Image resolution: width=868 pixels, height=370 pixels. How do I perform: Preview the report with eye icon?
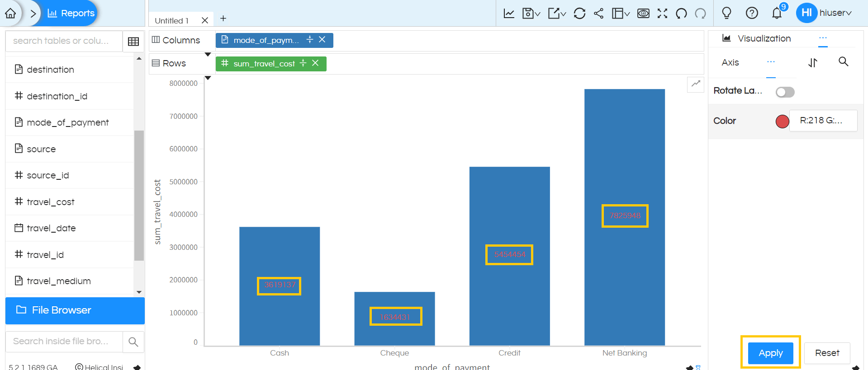(643, 13)
